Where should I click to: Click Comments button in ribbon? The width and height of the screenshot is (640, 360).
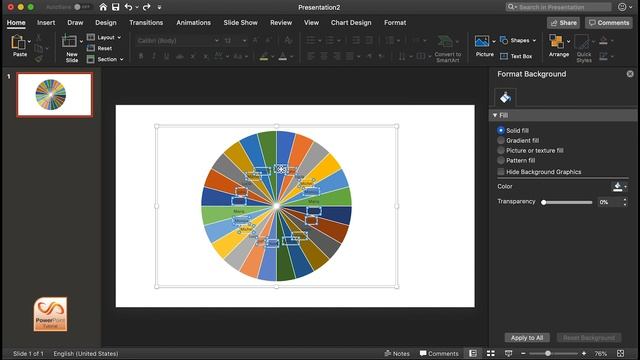tap(609, 23)
